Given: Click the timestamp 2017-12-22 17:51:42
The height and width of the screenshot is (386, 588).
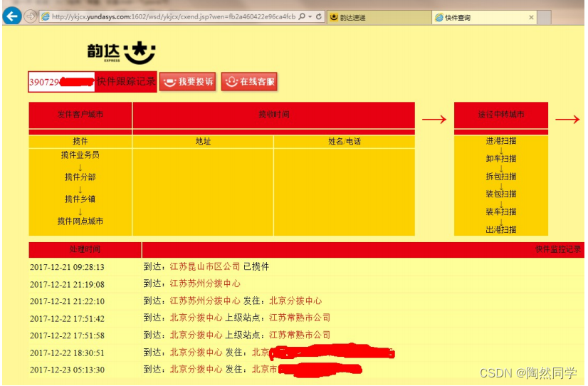Looking at the screenshot, I should click(67, 318).
